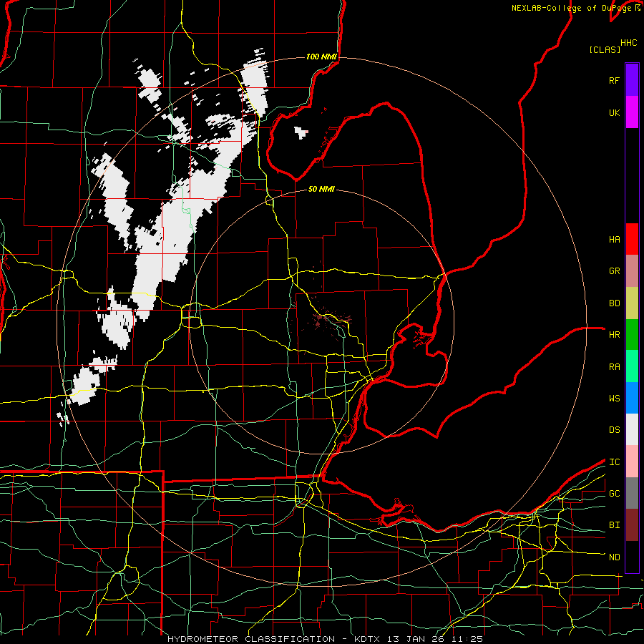Viewport: 644px width, 644px height.
Task: Click the 13 JAN 26 11:25 timestamp
Action: pyautogui.click(x=435, y=639)
